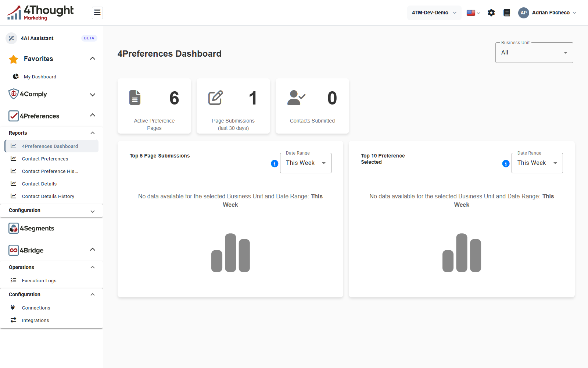Collapse the Operations group
Viewport: 588px width, 368px height.
click(x=93, y=267)
